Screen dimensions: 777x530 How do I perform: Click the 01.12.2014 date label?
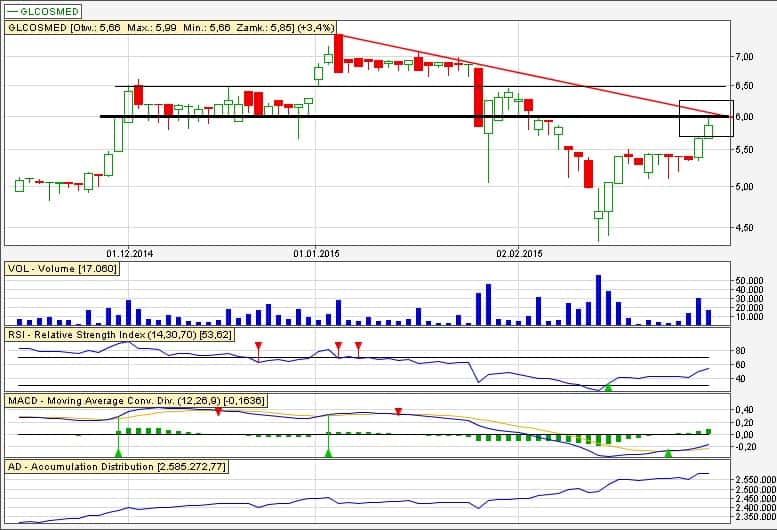tap(127, 254)
